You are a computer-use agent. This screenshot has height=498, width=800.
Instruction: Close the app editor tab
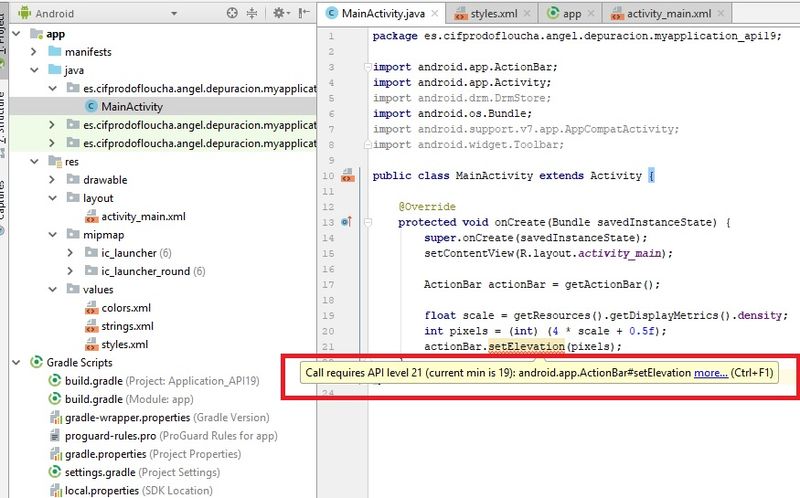[x=591, y=14]
